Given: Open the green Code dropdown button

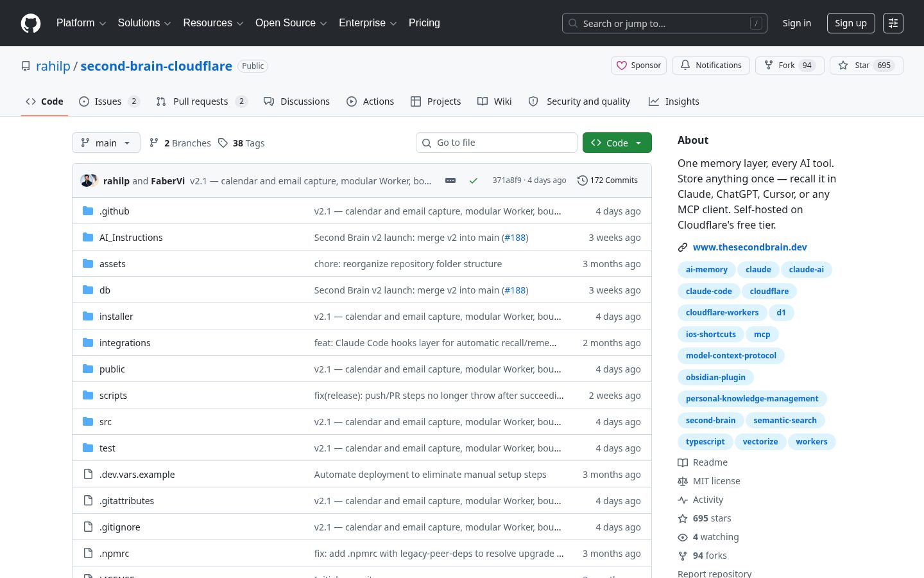Looking at the screenshot, I should click(x=617, y=143).
